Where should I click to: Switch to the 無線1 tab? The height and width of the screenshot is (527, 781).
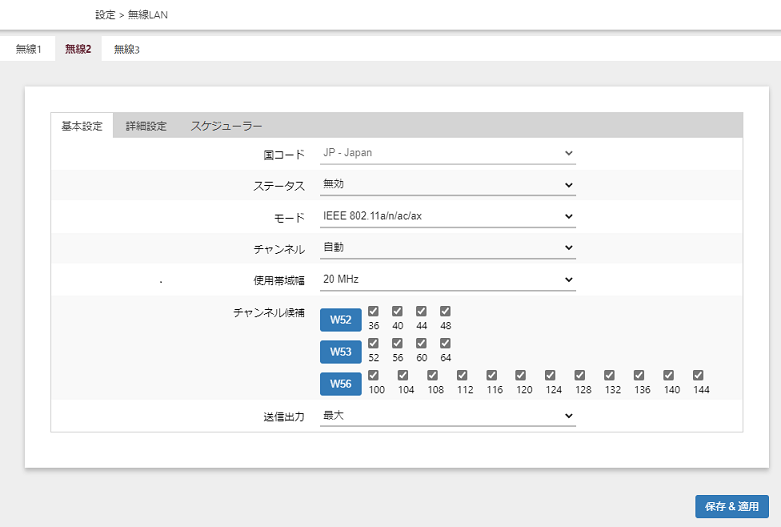click(28, 49)
